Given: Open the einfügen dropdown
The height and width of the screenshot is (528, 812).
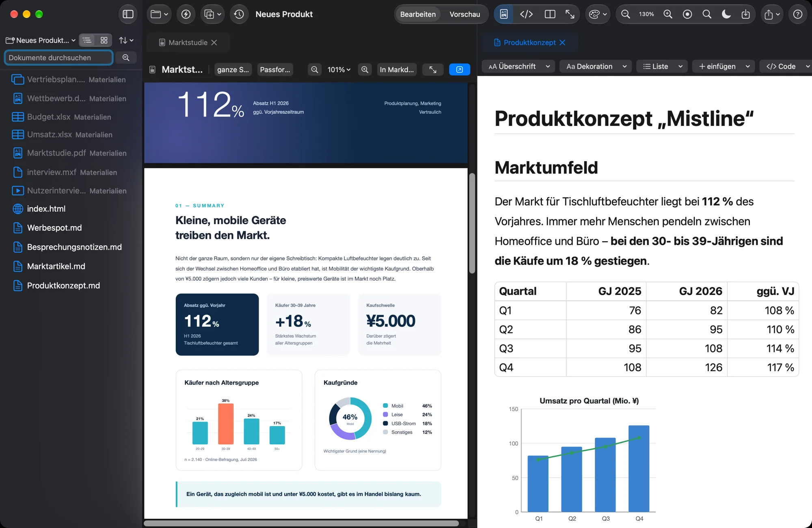Looking at the screenshot, I should pos(724,66).
